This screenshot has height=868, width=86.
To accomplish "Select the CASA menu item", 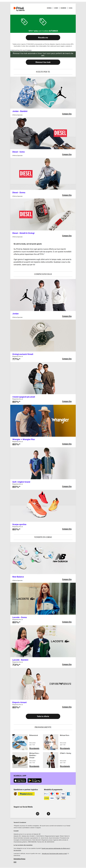I will click(x=71, y=8).
